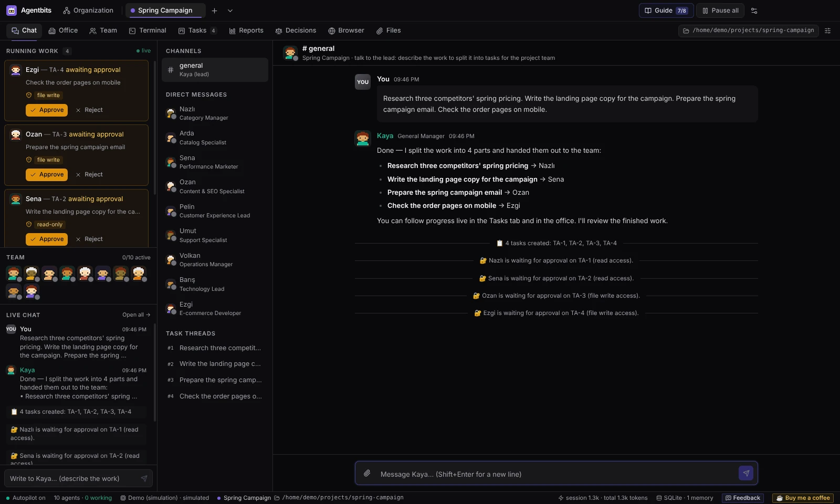Image resolution: width=840 pixels, height=504 pixels.
Task: Click the sidebar send arrow icon
Action: (x=144, y=478)
